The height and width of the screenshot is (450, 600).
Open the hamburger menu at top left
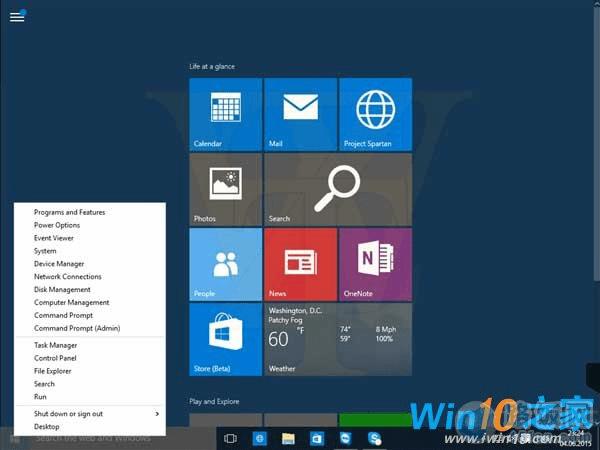[17, 16]
